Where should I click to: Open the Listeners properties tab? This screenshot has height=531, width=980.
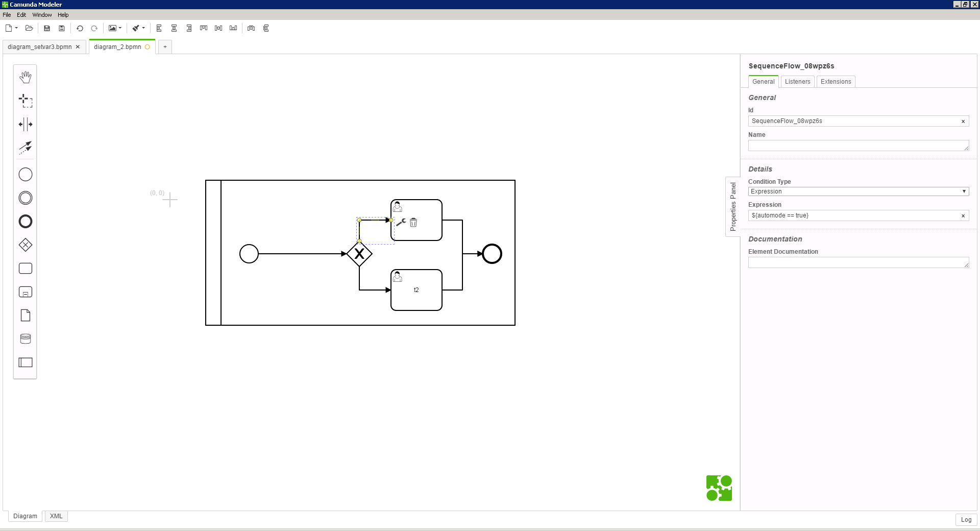(797, 82)
